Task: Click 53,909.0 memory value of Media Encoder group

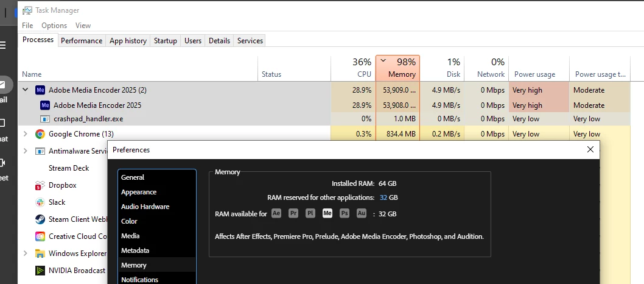Action: 399,90
